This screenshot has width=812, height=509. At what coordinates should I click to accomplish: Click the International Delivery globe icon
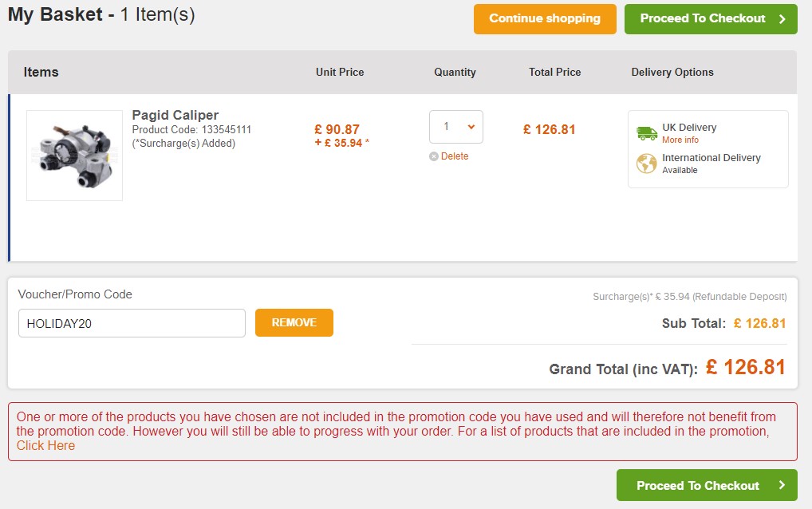647,164
